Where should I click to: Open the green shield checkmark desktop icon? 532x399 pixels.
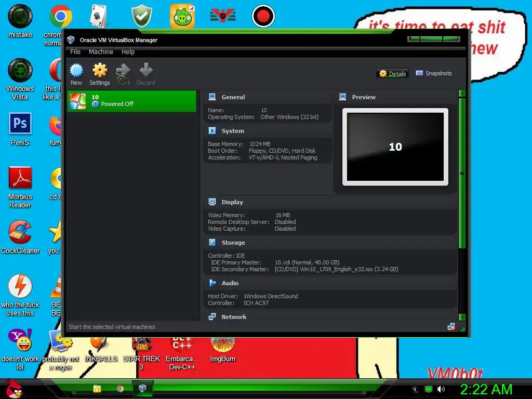tap(141, 16)
